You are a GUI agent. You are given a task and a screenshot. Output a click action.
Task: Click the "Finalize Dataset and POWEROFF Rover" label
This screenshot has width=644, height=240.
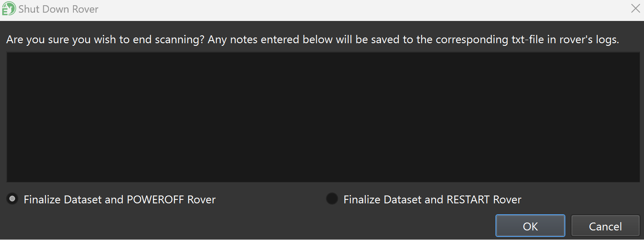(x=120, y=200)
